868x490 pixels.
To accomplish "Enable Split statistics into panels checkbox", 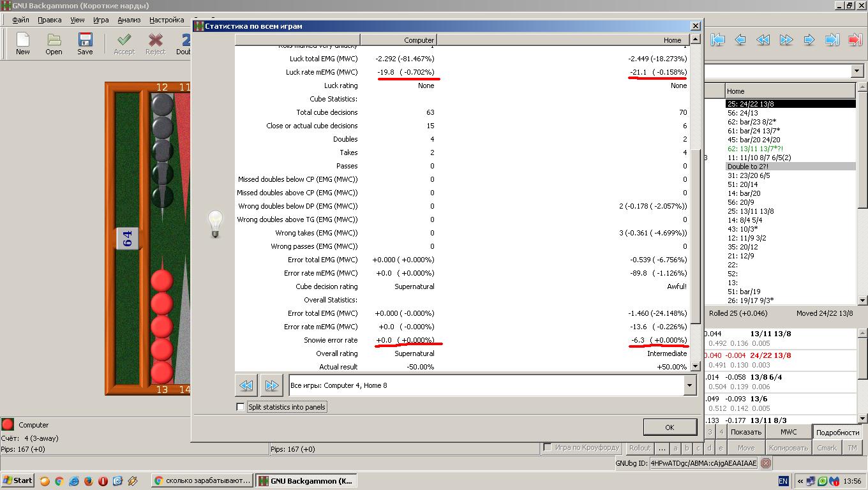I will coord(241,407).
